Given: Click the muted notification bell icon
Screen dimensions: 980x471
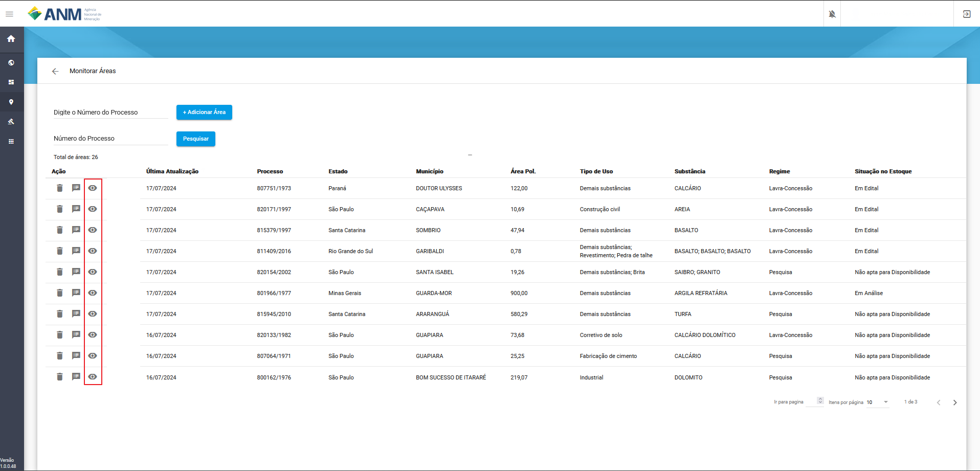Looking at the screenshot, I should click(832, 14).
